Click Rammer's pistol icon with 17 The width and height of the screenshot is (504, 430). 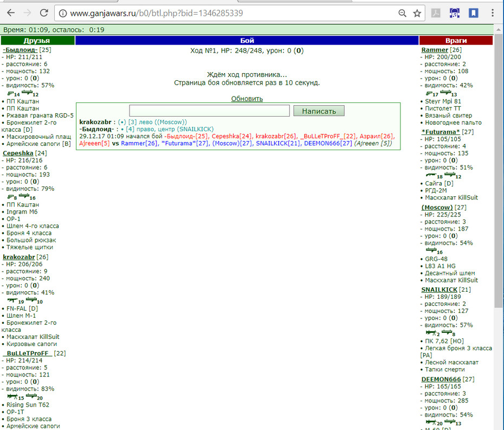click(429, 94)
